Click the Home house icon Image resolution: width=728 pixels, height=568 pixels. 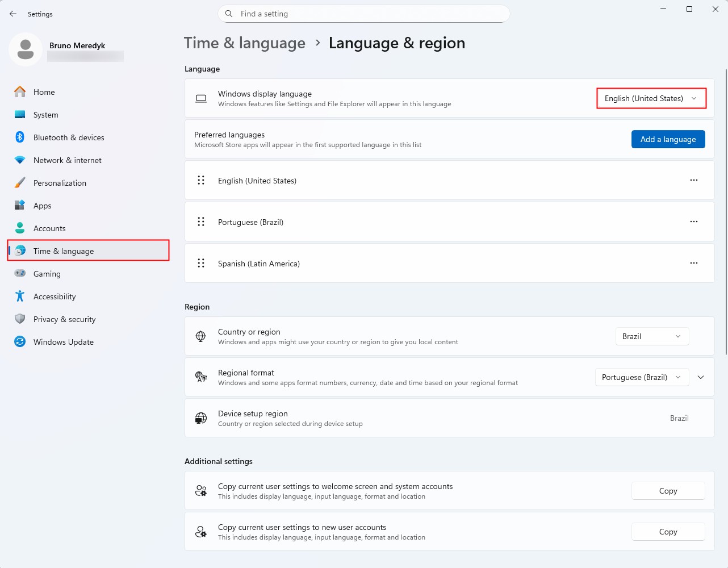[20, 92]
